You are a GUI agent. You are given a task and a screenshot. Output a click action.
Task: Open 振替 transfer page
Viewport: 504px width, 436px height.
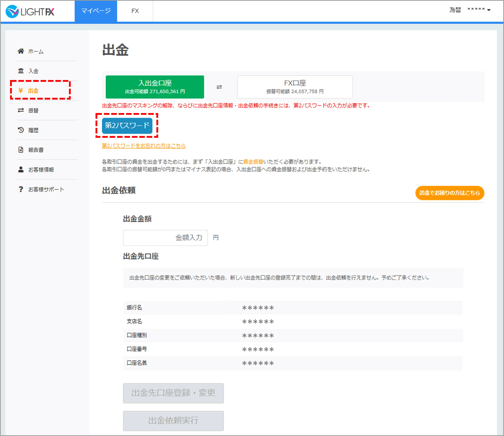coord(33,111)
